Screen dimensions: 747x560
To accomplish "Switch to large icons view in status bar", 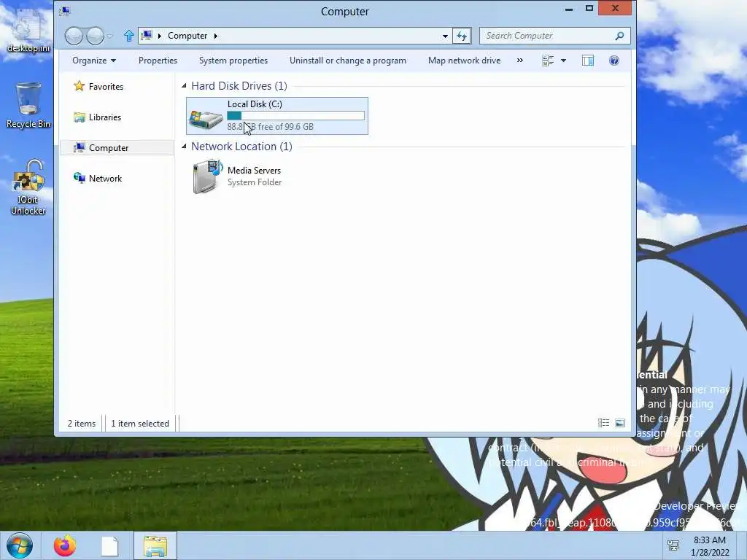I will tap(620, 423).
